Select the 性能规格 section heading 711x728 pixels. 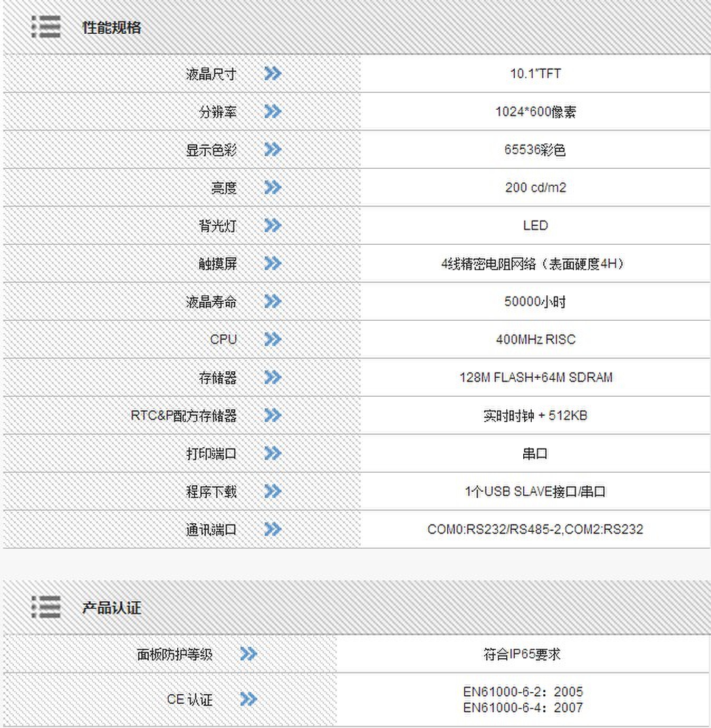112,27
